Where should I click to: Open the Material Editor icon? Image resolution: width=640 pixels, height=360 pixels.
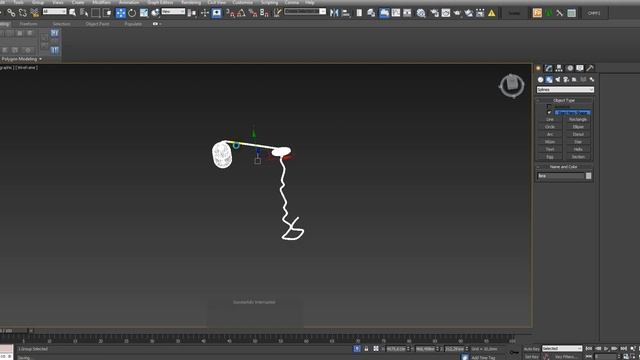coord(421,13)
